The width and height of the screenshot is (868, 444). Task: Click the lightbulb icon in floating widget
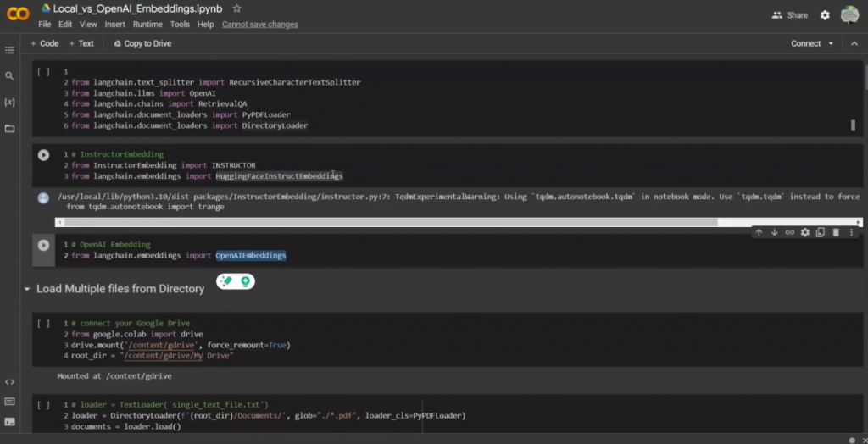point(245,281)
